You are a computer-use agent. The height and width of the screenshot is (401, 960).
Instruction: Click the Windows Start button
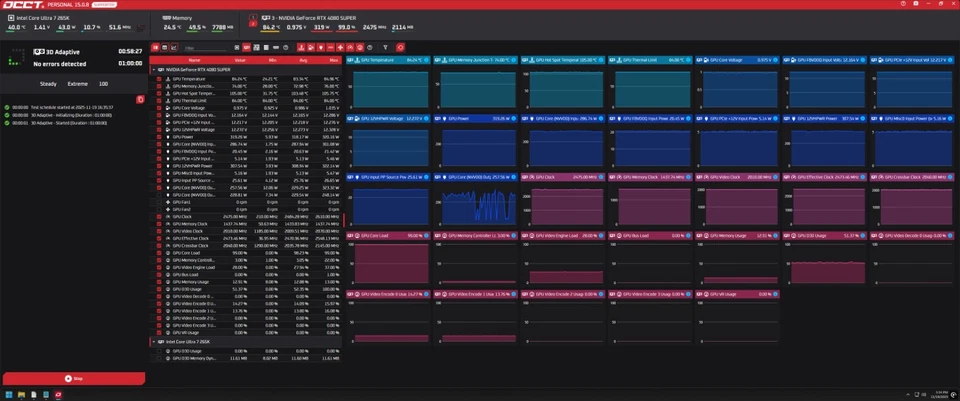tap(9, 394)
